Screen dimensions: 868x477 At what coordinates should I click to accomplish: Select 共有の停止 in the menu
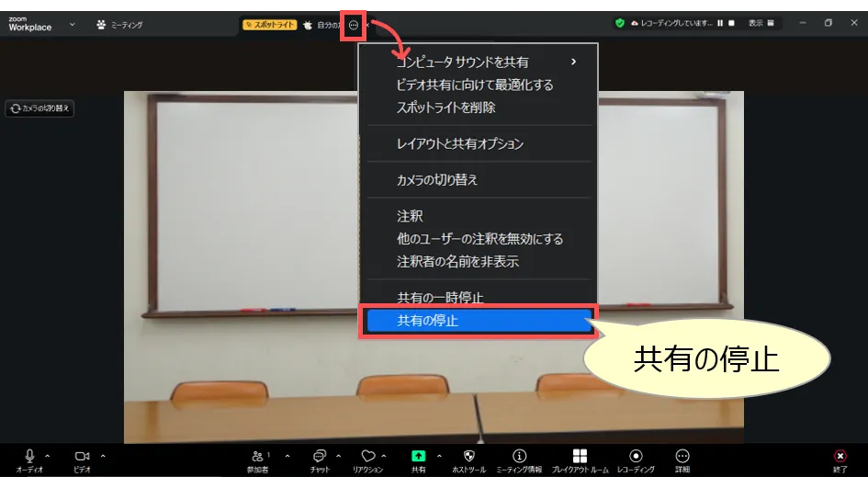click(x=478, y=321)
